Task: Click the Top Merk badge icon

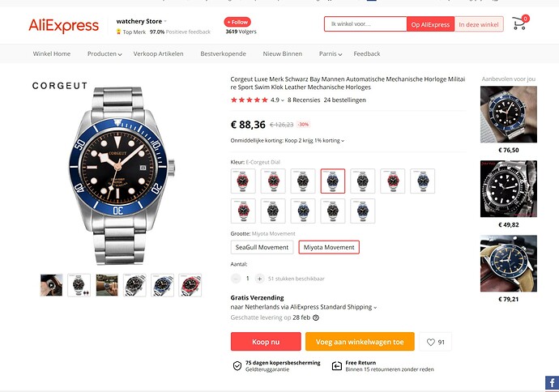Action: click(x=119, y=32)
